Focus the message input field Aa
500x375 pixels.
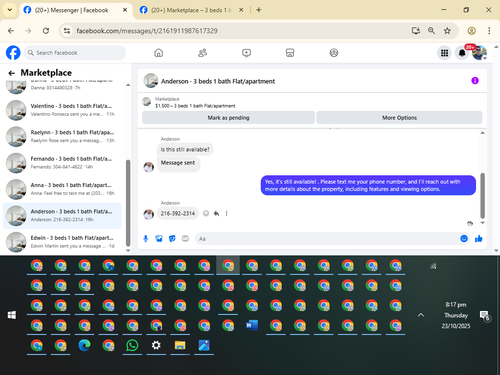click(x=327, y=239)
